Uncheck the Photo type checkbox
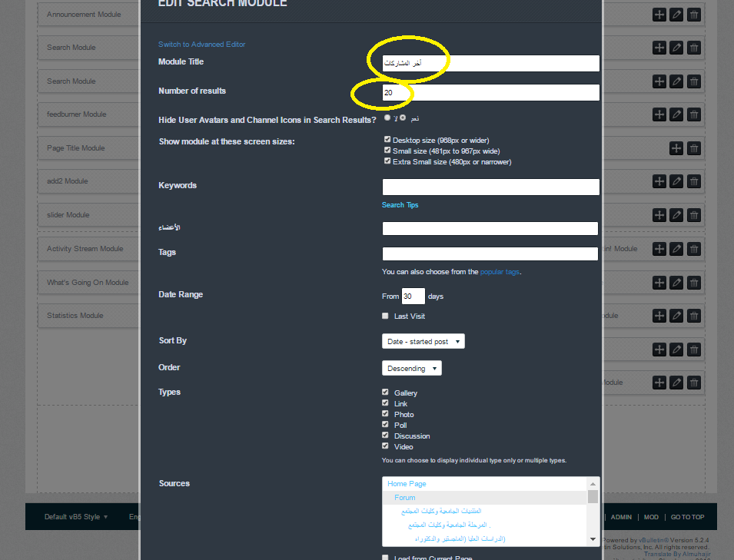 click(385, 413)
